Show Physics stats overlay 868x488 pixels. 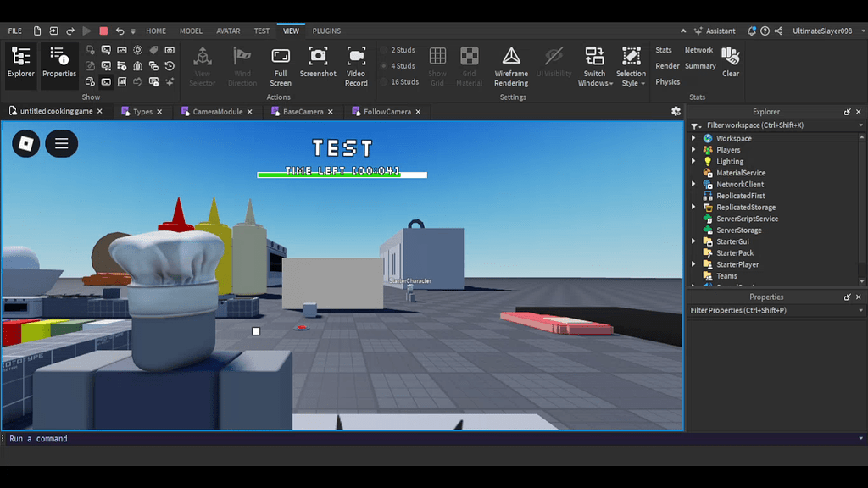coord(667,81)
